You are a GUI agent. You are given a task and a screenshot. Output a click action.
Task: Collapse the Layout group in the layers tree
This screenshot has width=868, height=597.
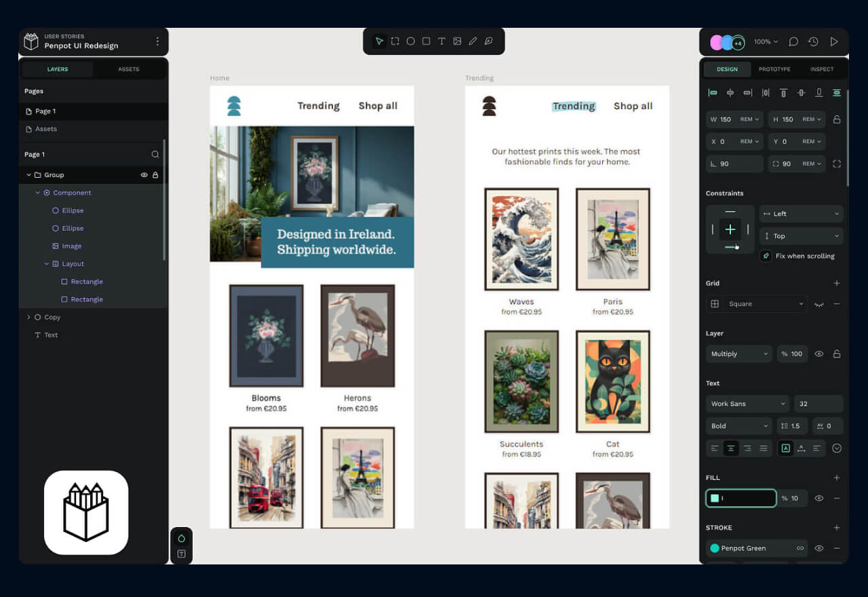click(47, 264)
